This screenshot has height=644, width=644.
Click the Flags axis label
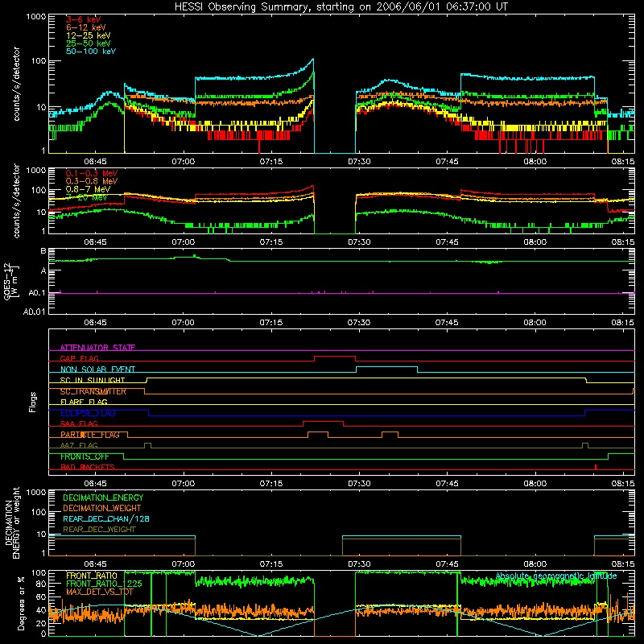(x=32, y=402)
